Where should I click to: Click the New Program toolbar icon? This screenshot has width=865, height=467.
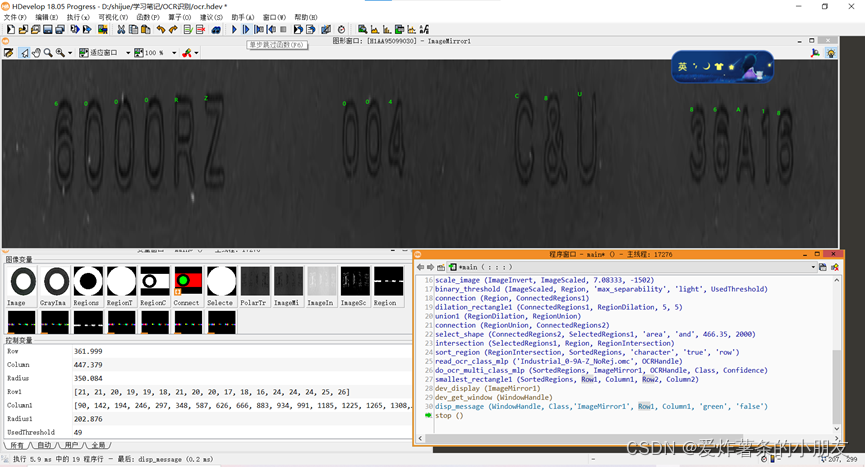10,29
